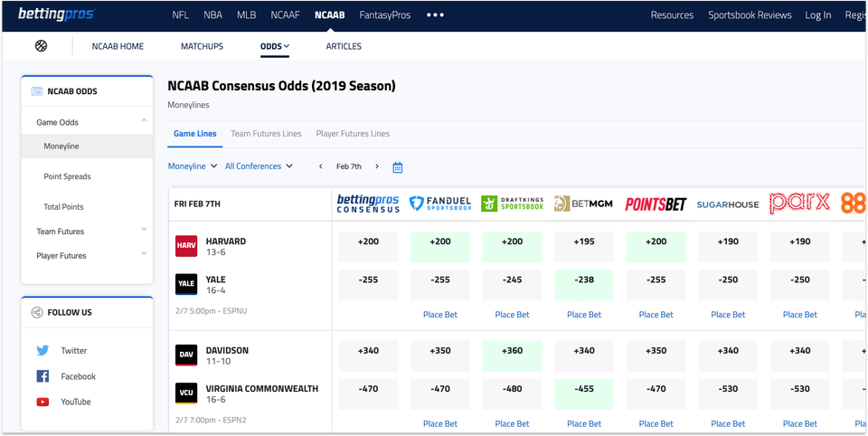This screenshot has width=868, height=436.
Task: Click the Follow Us share icon
Action: coord(36,312)
